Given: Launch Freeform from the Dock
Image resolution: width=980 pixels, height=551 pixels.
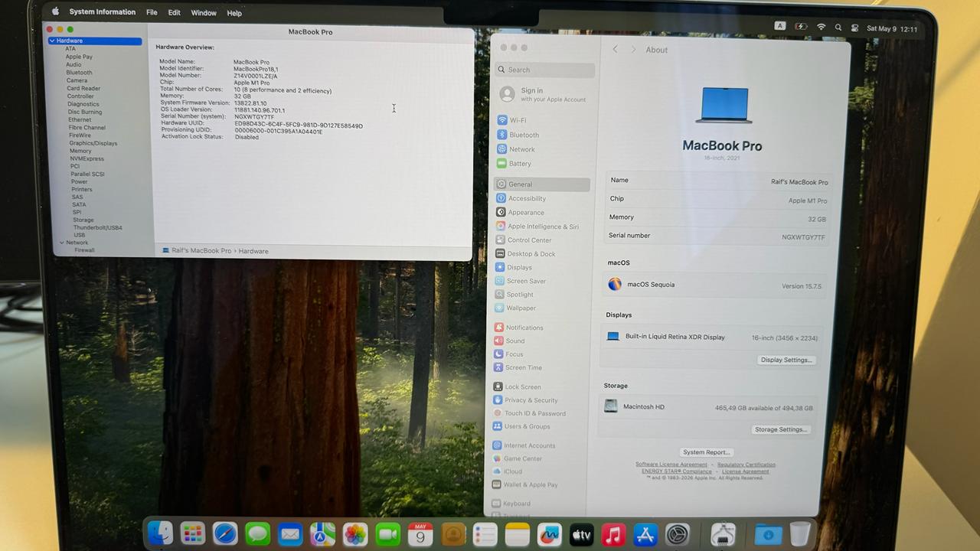Looking at the screenshot, I should pyautogui.click(x=550, y=534).
